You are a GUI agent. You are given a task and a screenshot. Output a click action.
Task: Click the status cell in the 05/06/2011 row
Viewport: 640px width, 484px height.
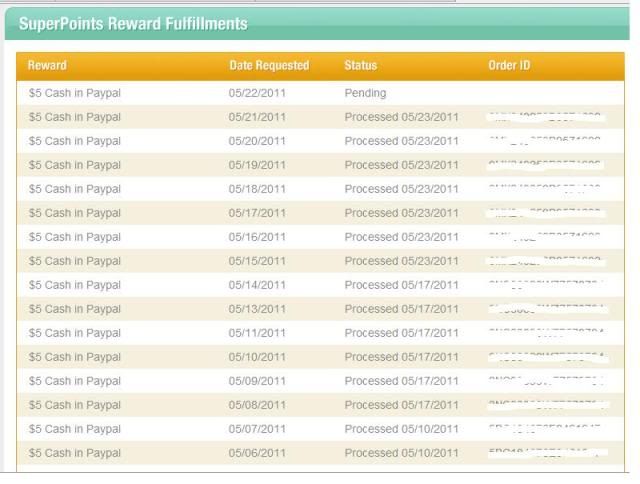tap(402, 453)
